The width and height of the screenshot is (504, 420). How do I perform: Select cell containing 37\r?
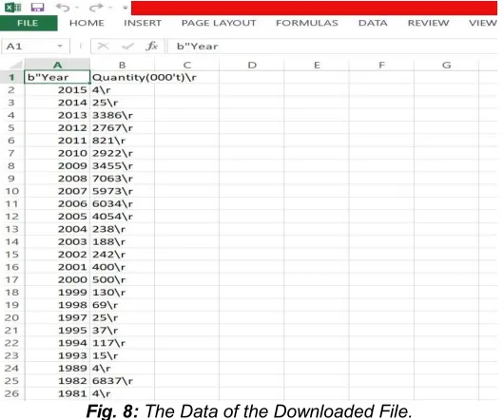pyautogui.click(x=122, y=331)
